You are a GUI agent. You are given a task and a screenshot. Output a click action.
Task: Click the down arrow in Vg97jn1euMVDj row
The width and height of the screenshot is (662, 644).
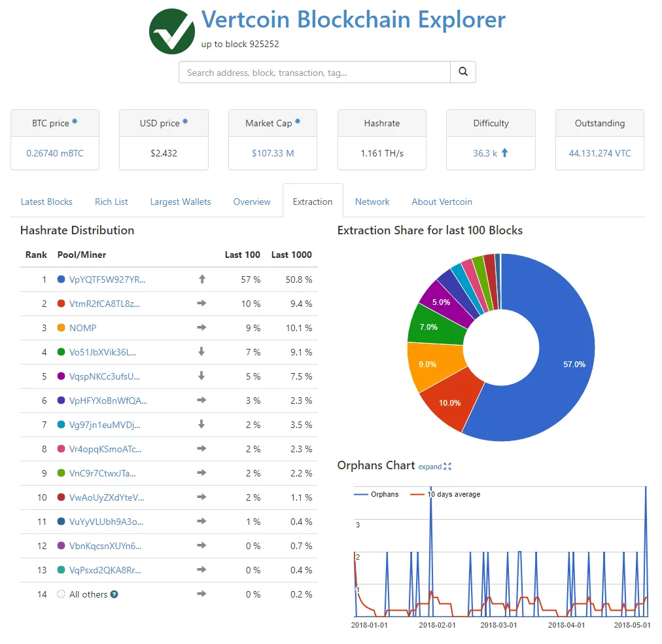[201, 424]
